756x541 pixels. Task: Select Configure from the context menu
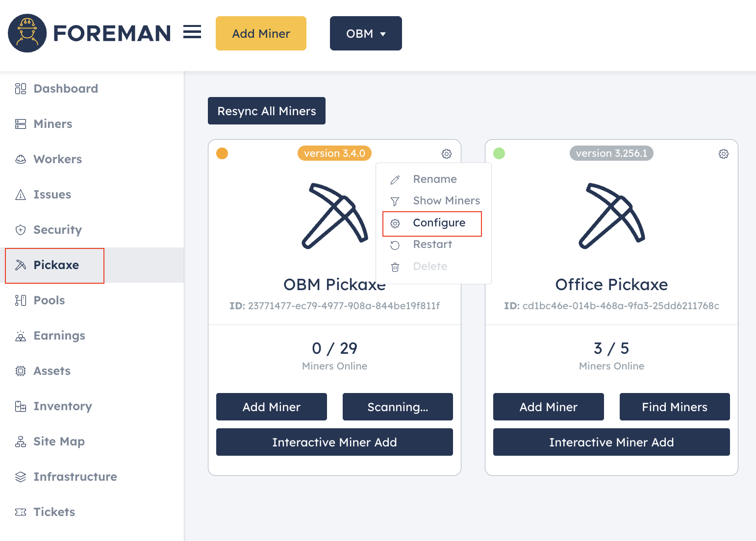click(439, 222)
